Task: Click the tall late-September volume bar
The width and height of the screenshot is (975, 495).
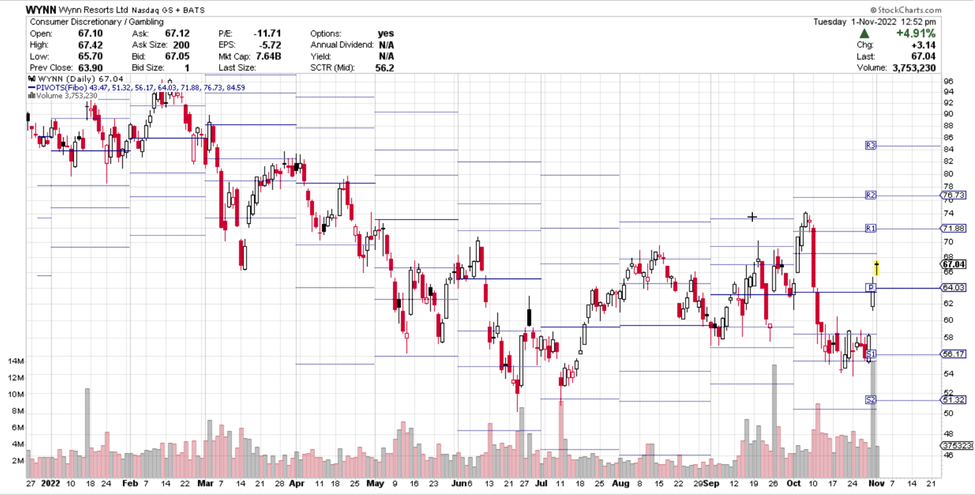Action: pyautogui.click(x=775, y=421)
